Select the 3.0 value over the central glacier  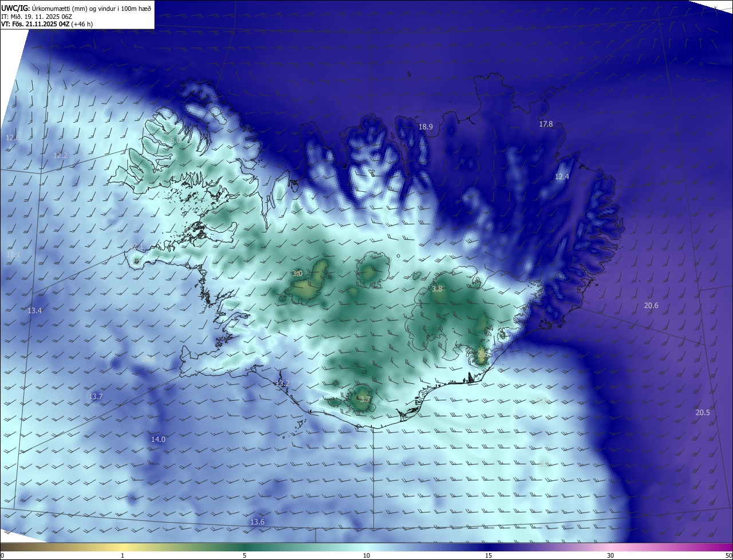coord(297,274)
